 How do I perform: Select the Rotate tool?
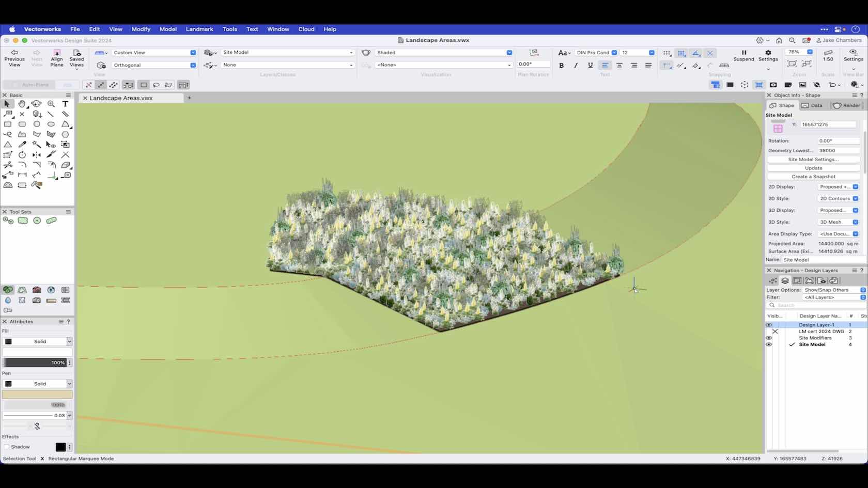pos(22,155)
